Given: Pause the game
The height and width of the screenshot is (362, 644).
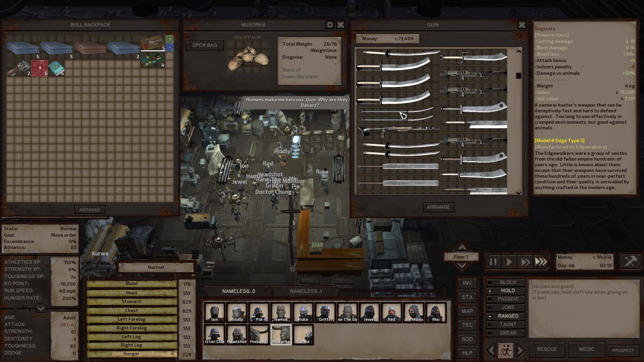Looking at the screenshot, I should (493, 262).
